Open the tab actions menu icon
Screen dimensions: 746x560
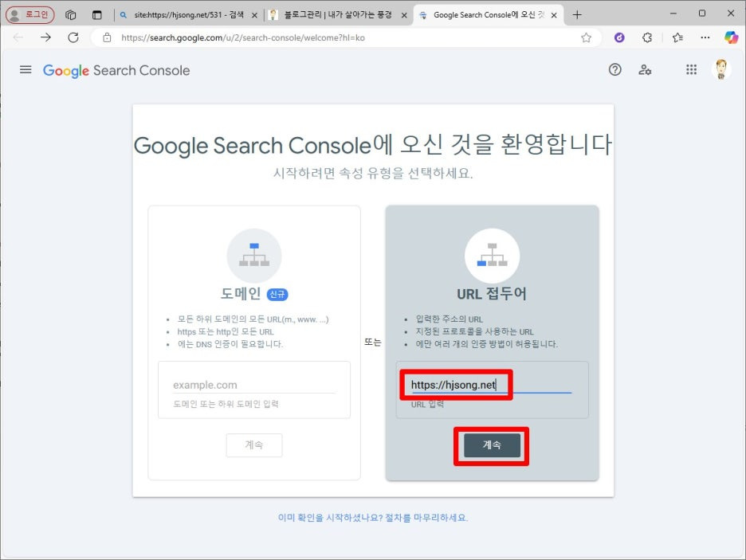click(x=97, y=14)
